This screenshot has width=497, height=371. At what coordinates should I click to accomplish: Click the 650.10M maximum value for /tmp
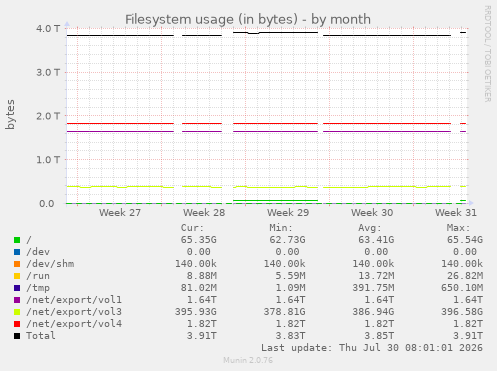click(x=462, y=288)
